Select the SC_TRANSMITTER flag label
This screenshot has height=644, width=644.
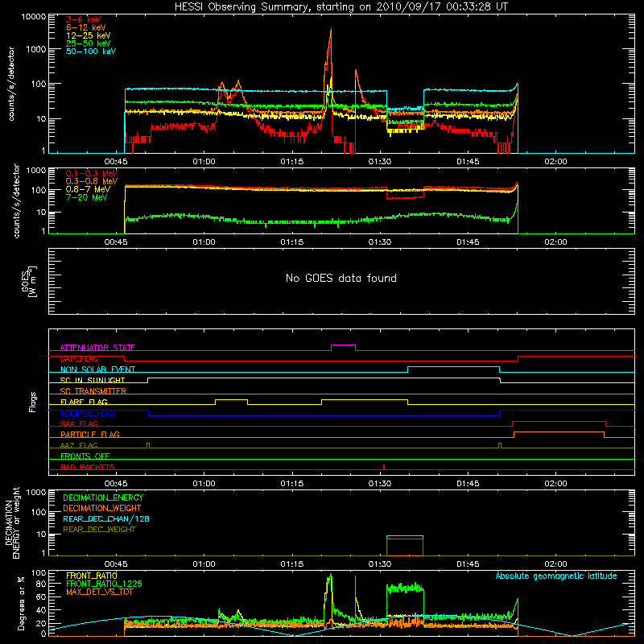(93, 390)
